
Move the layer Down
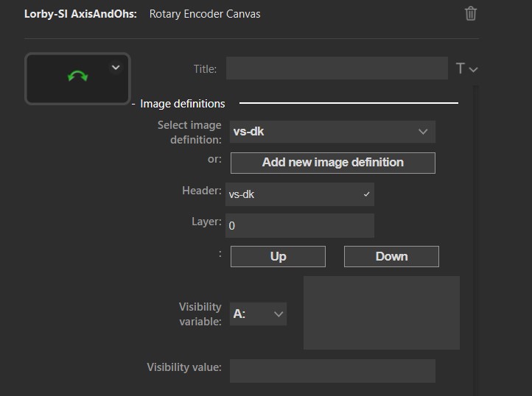tap(391, 257)
